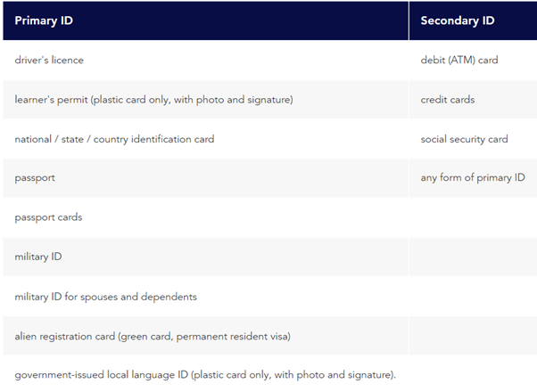Click any form of primary ID text
The height and width of the screenshot is (392, 537).
coord(472,178)
